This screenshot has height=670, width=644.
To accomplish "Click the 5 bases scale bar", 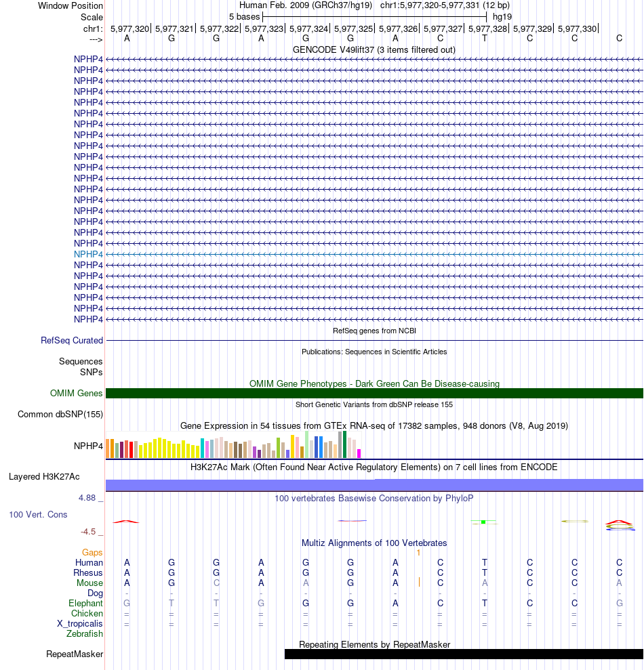I will tap(375, 17).
